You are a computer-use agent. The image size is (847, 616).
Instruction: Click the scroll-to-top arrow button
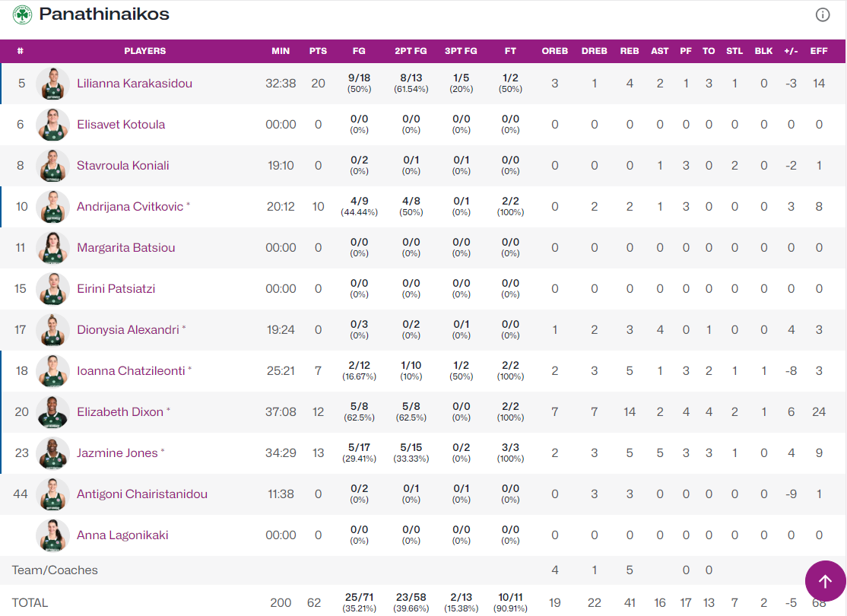click(x=826, y=582)
